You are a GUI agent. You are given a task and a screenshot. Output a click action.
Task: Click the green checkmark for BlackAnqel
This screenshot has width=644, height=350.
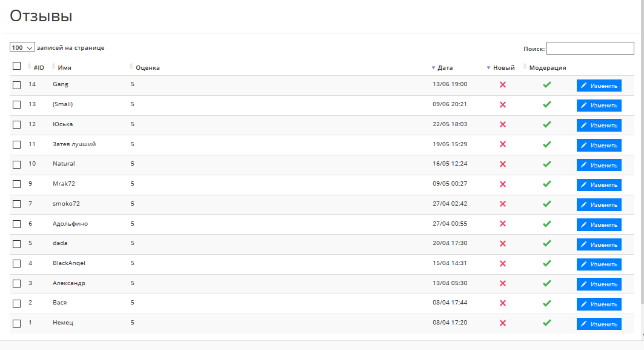pos(546,264)
